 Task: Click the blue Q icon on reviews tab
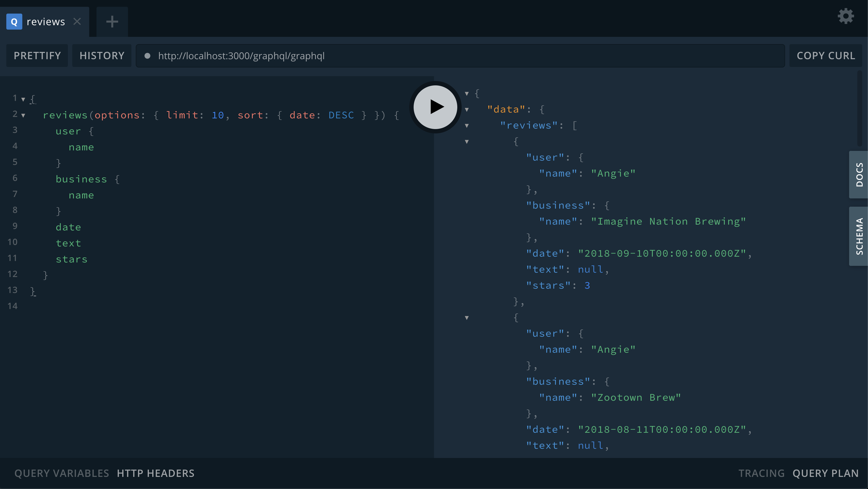click(14, 22)
